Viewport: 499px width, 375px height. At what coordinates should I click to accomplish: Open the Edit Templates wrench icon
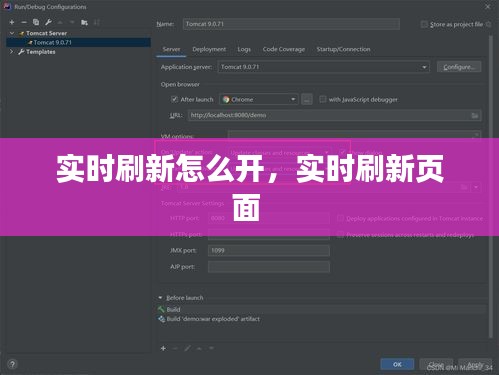pyautogui.click(x=48, y=22)
